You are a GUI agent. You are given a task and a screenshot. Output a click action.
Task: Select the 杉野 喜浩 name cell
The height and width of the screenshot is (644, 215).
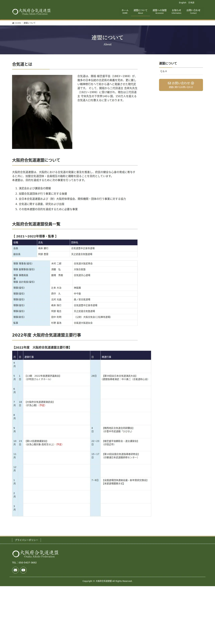pos(61,323)
